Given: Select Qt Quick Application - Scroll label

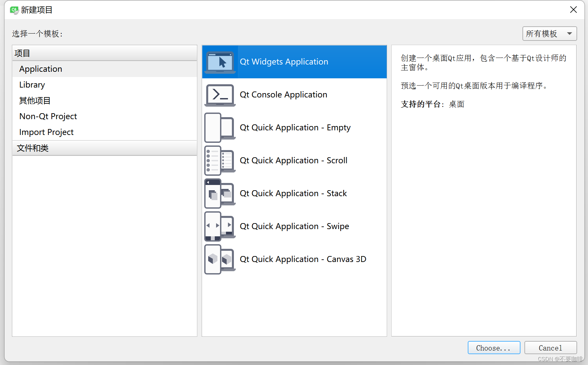Looking at the screenshot, I should (294, 161).
